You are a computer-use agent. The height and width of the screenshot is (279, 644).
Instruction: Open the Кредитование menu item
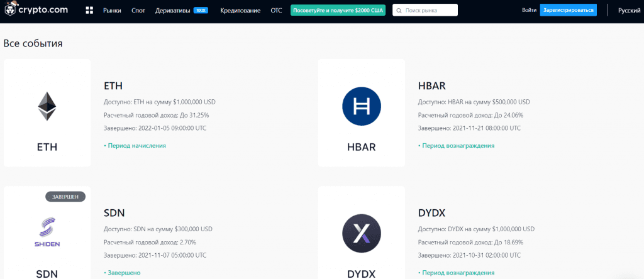click(x=240, y=10)
